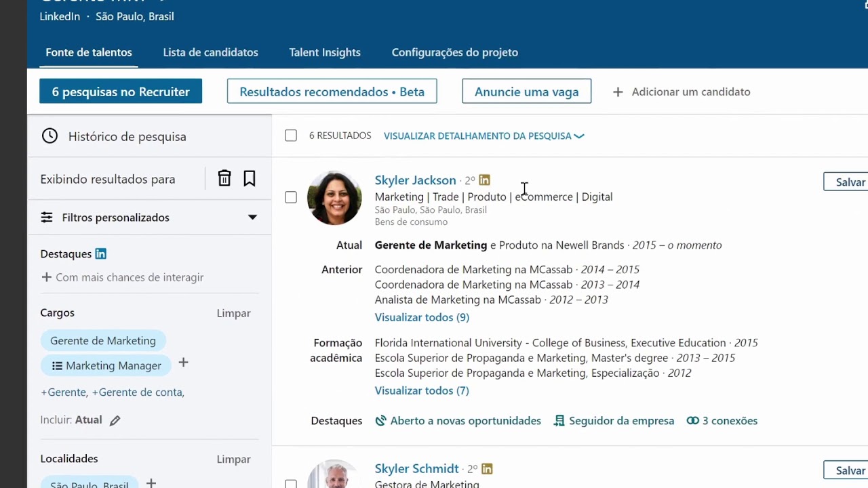This screenshot has height=488, width=868.
Task: Open the Lista de candidatos tab
Action: 211,52
